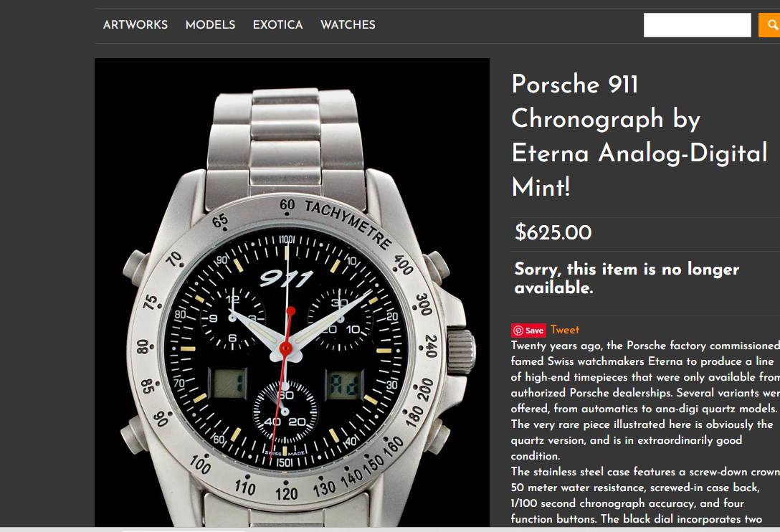Click the orange search magnifier button
This screenshot has height=532, width=780.
[x=769, y=25]
